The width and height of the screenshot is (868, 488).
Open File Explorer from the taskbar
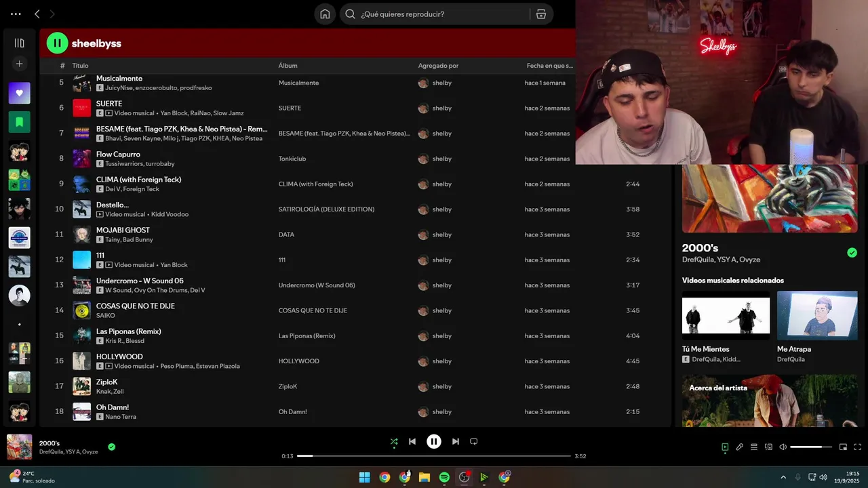pyautogui.click(x=425, y=477)
